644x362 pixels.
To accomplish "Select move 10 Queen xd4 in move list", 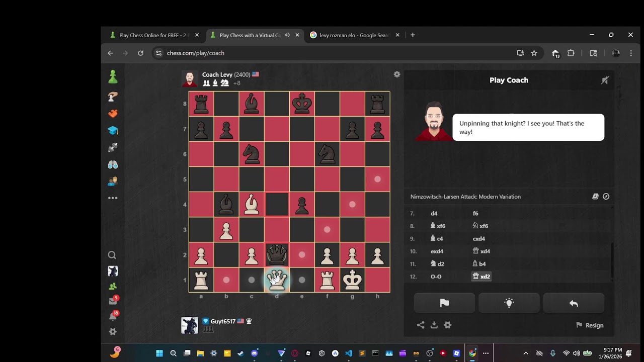I will coord(481,251).
